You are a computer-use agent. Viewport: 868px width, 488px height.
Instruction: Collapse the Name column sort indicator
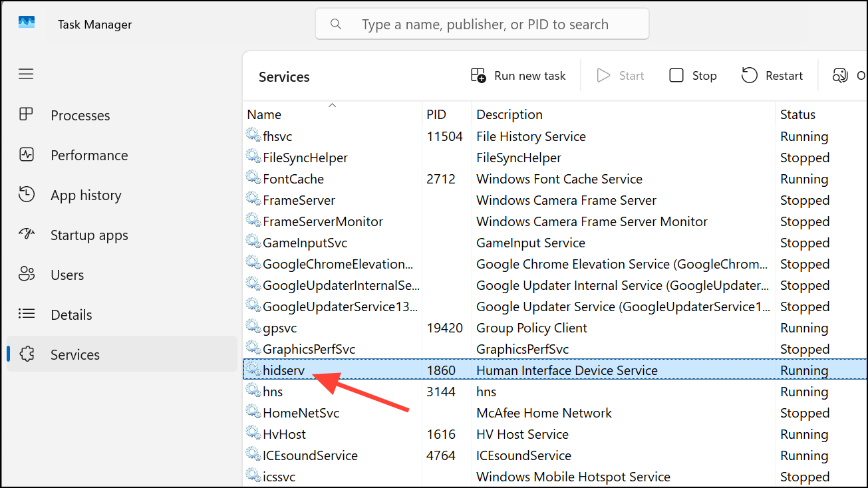pyautogui.click(x=331, y=104)
